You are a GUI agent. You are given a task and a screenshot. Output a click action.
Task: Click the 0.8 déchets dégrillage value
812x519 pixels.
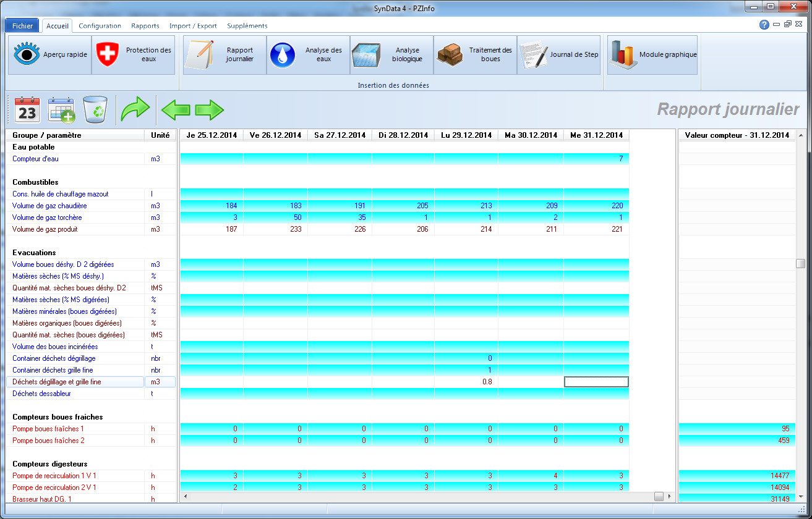pyautogui.click(x=466, y=382)
